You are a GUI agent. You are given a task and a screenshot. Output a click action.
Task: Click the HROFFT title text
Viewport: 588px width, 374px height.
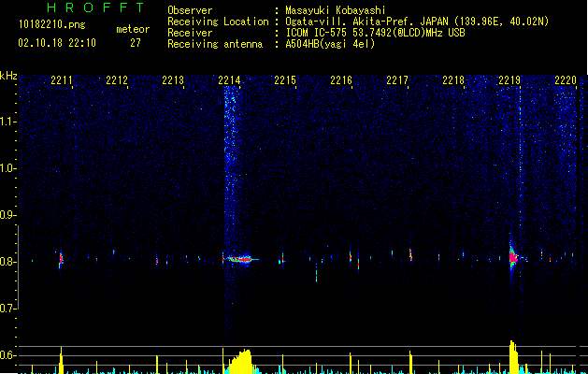tap(95, 7)
